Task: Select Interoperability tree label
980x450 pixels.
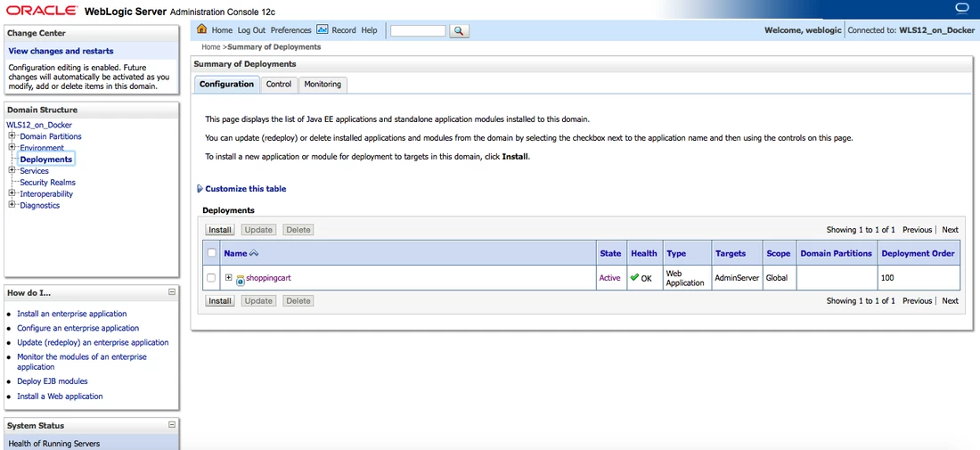Action: [46, 193]
